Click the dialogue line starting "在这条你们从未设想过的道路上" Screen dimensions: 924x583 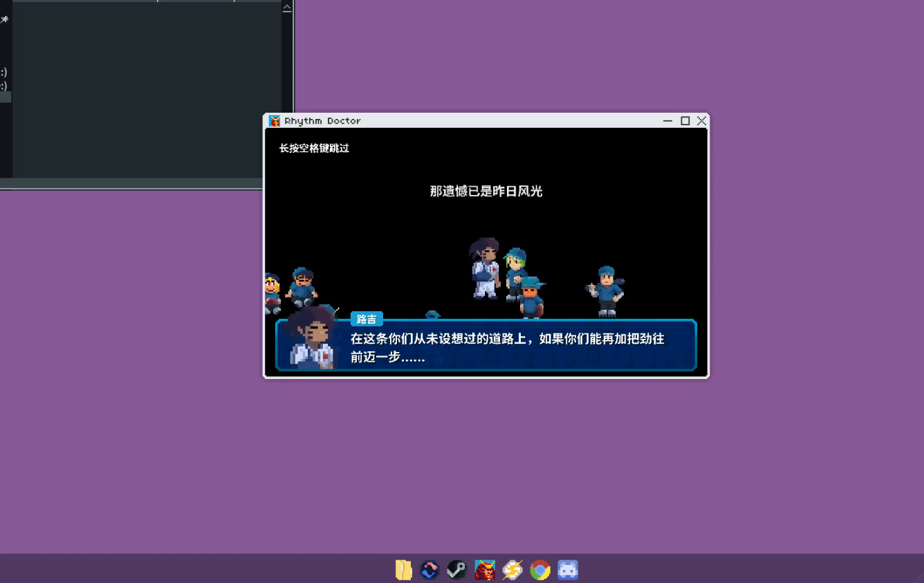click(x=508, y=348)
